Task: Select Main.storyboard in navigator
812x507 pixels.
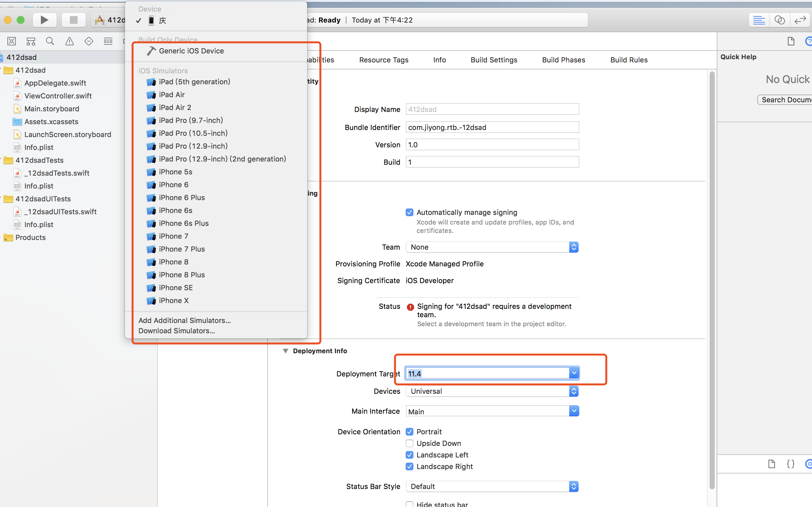Action: 52,109
